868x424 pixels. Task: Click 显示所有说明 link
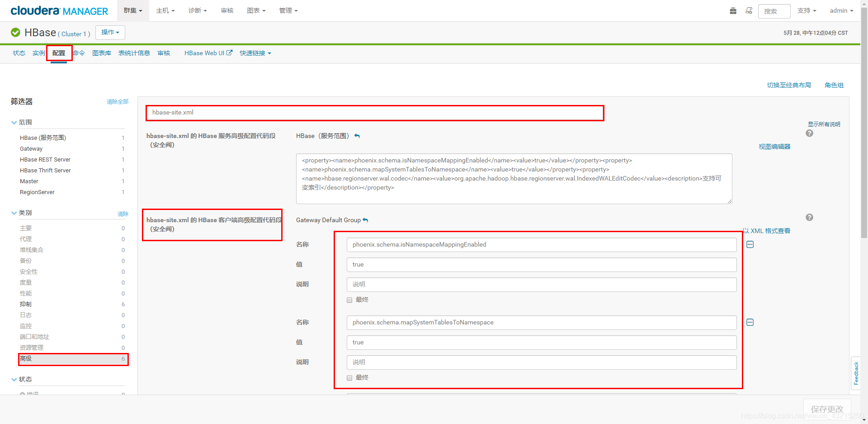point(824,124)
